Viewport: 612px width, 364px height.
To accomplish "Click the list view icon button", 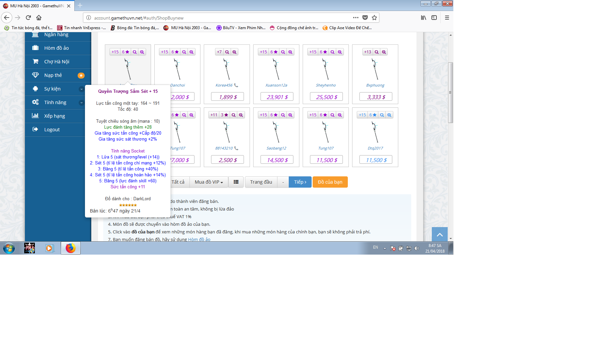I will 236,182.
